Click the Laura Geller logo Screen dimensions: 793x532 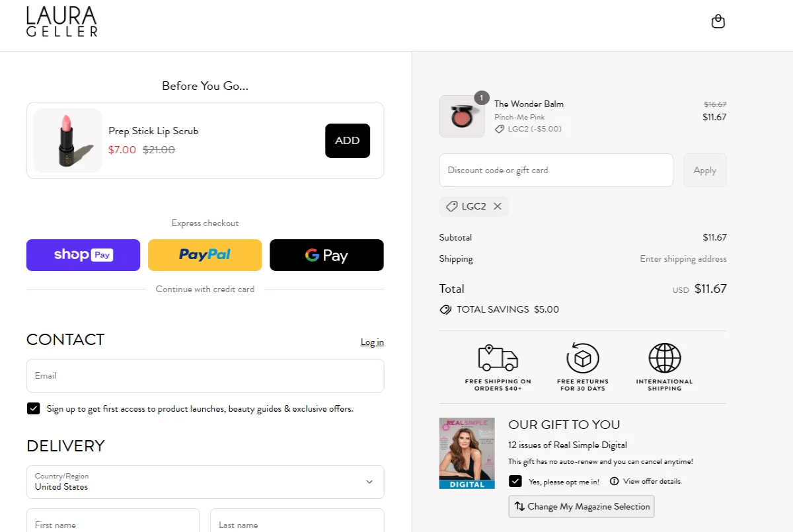click(62, 22)
